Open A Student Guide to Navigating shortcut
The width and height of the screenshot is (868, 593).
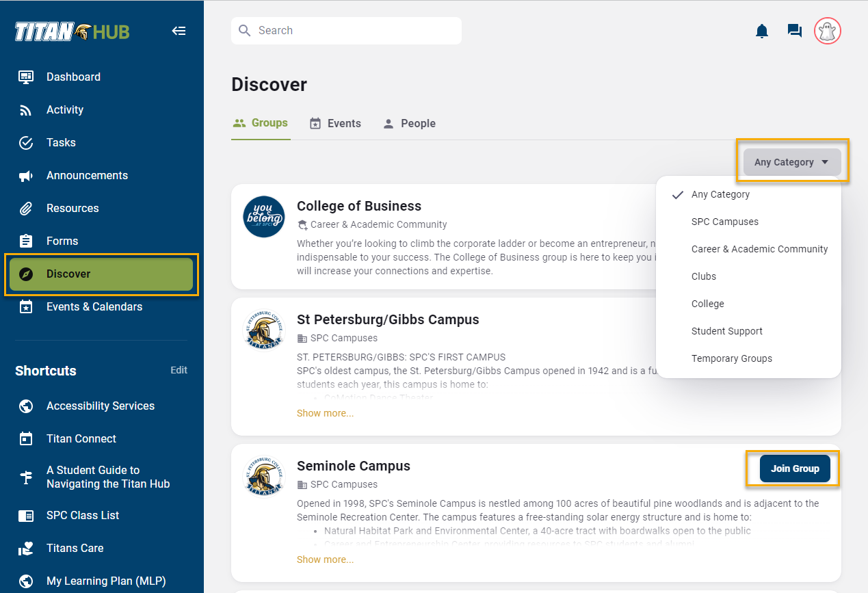[101, 477]
